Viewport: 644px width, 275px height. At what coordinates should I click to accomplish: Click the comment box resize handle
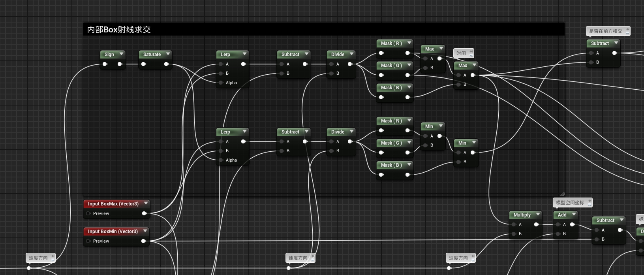(x=562, y=194)
